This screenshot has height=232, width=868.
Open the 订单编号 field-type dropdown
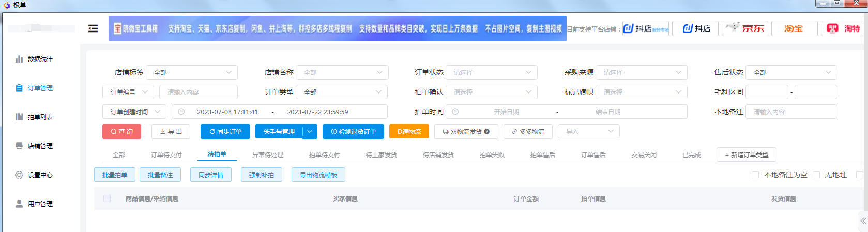tap(128, 92)
